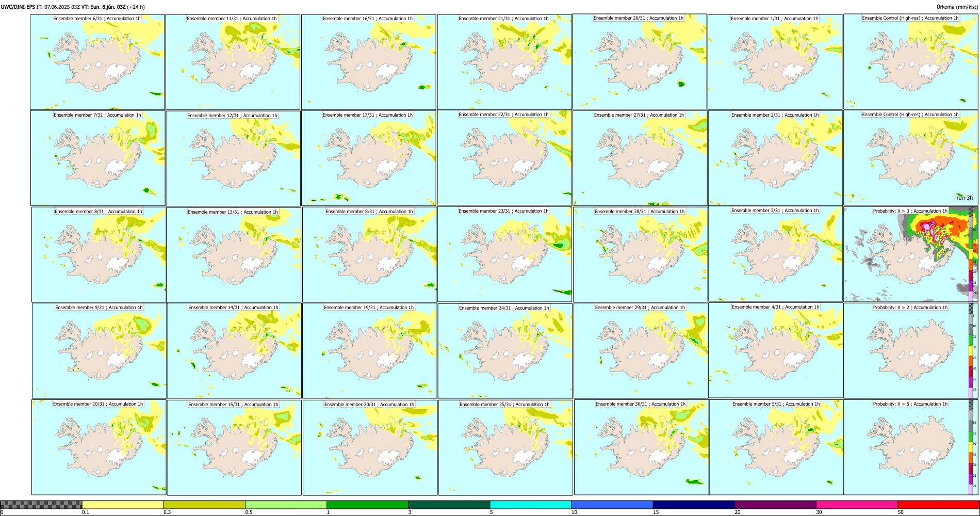
Task: Open the Ensemble member 27/31 map
Action: click(x=640, y=158)
